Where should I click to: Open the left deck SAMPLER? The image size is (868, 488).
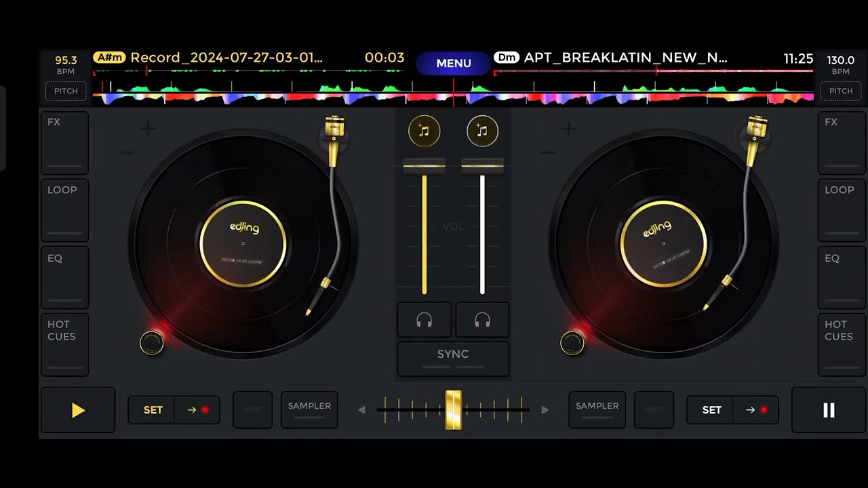(x=309, y=409)
